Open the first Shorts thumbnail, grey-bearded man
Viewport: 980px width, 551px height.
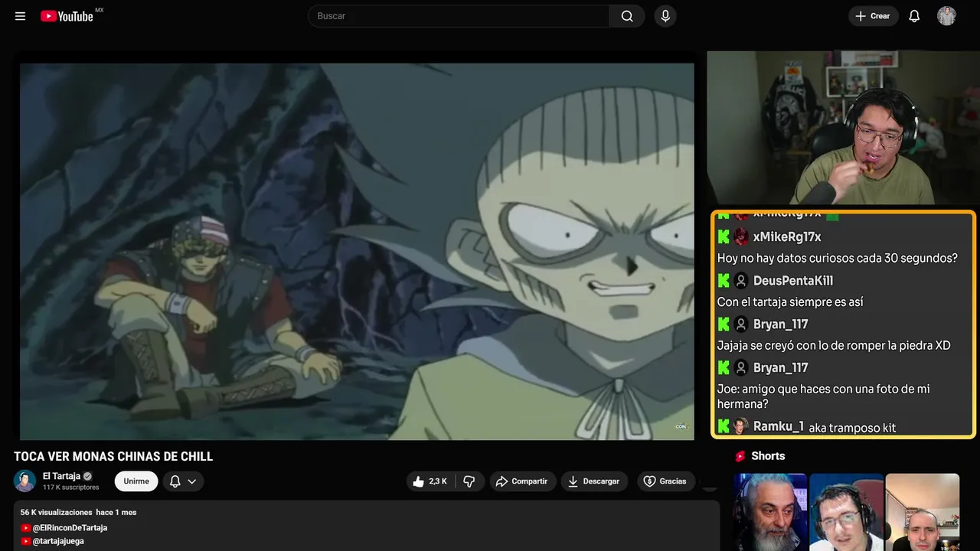pos(770,512)
